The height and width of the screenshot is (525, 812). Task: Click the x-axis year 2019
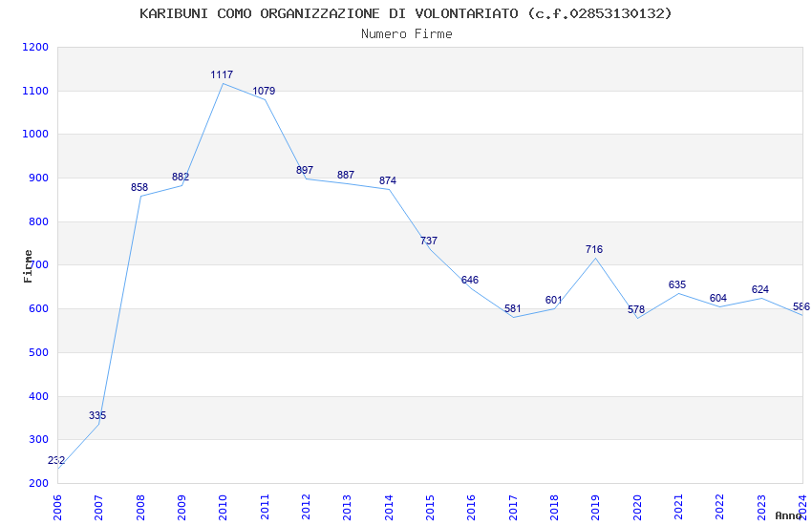(x=596, y=507)
